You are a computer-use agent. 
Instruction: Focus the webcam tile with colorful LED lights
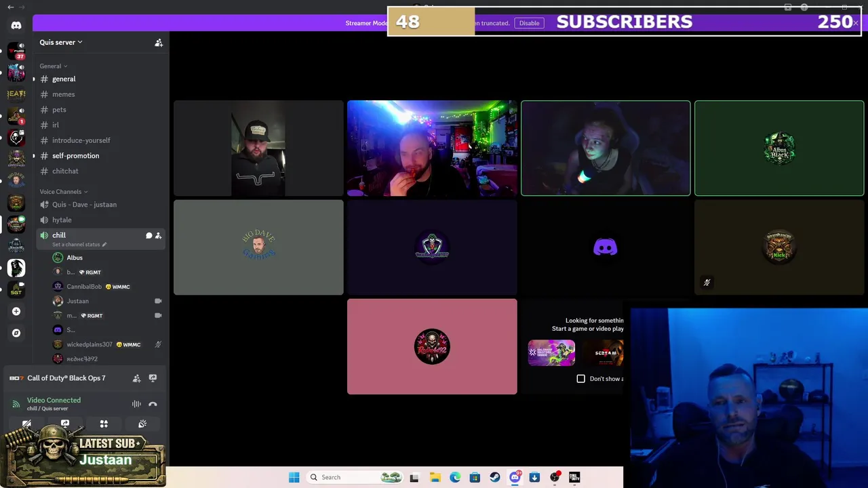pyautogui.click(x=432, y=148)
